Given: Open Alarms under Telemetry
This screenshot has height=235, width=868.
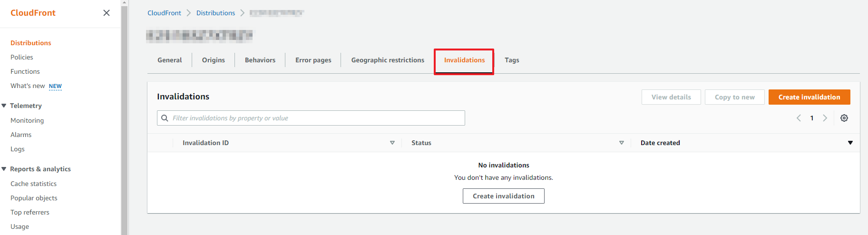Looking at the screenshot, I should 21,135.
